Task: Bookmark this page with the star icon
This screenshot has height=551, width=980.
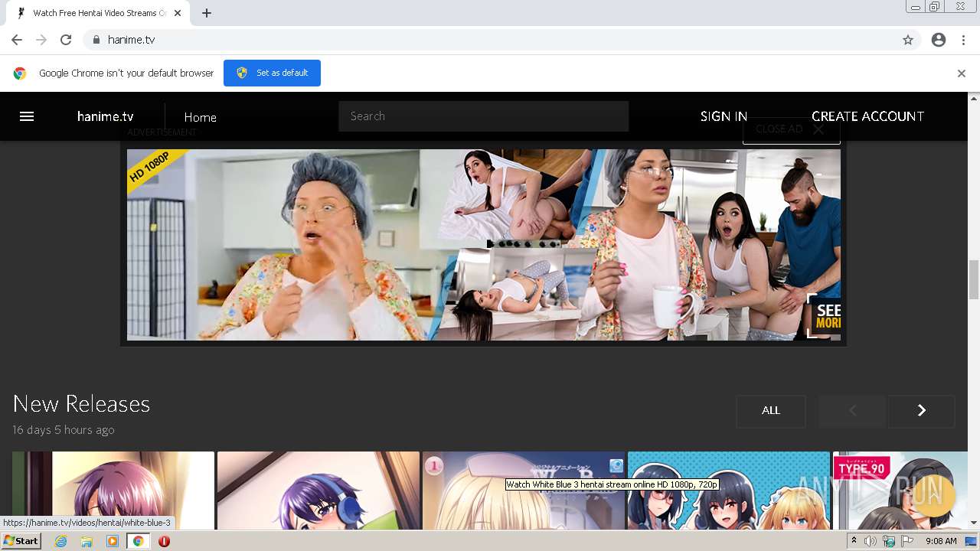Action: coord(908,40)
